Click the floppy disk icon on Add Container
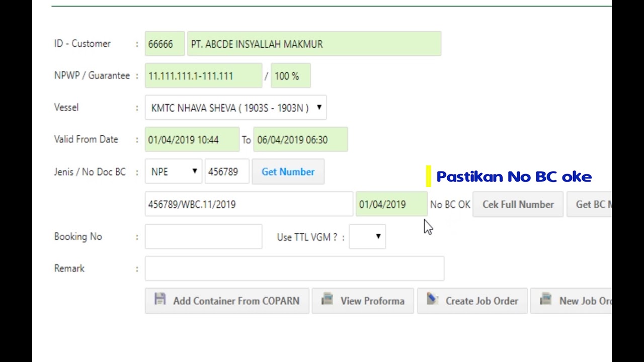The width and height of the screenshot is (644, 362). [x=160, y=299]
